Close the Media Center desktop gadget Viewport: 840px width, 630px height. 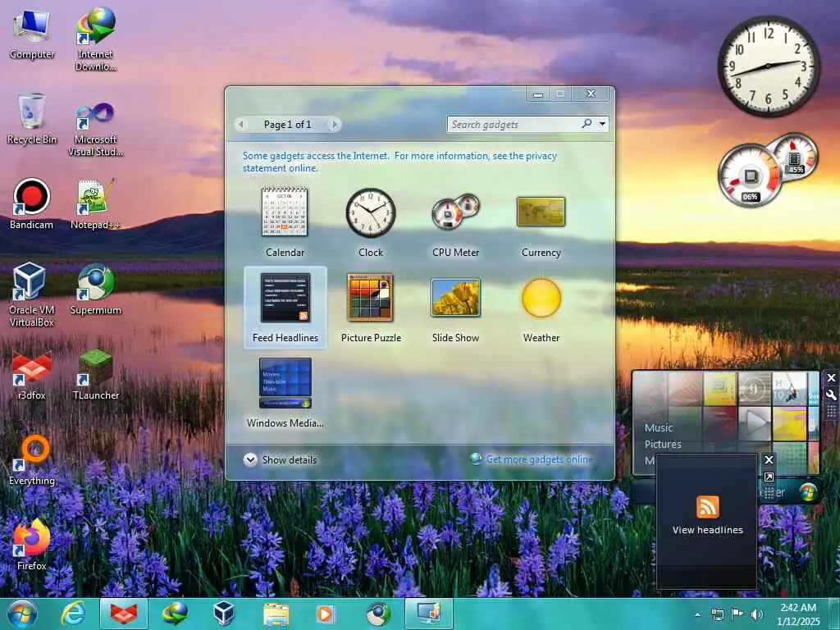[831, 377]
